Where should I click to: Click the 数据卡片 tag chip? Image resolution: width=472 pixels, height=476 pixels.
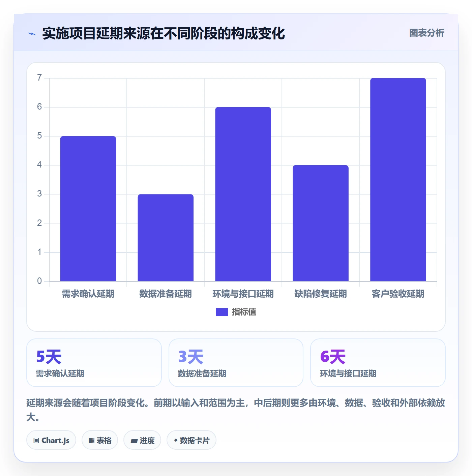[x=191, y=440]
